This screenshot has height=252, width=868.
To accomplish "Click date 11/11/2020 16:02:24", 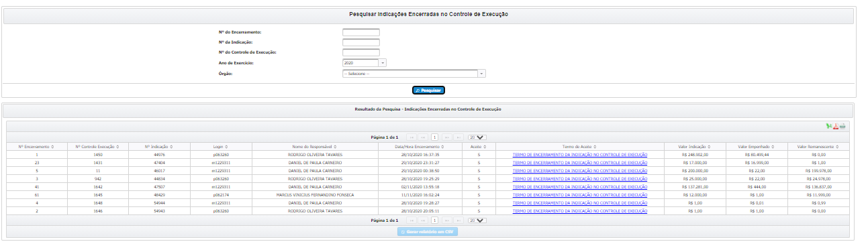I will click(420, 194).
